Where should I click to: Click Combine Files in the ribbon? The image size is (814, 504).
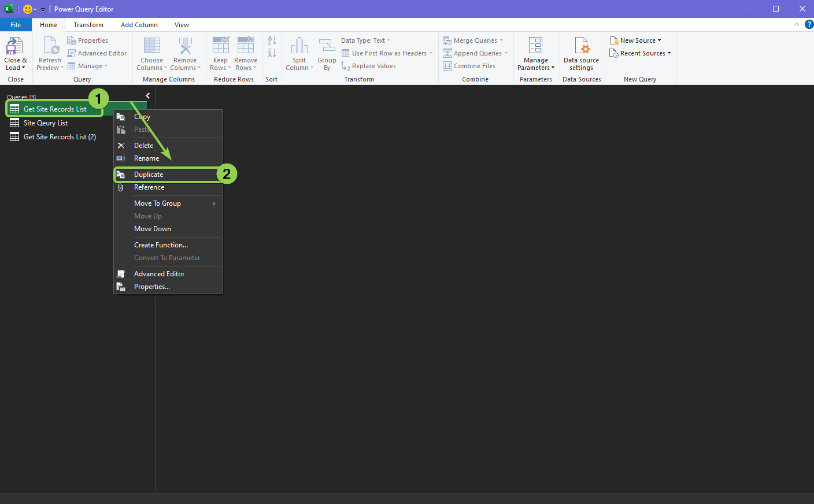click(469, 66)
